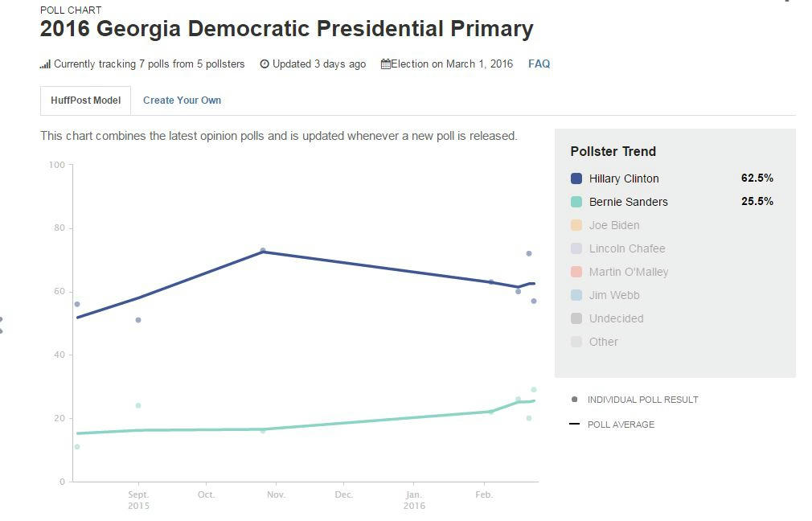Click the Clinton poll dot near 73 in late October
Screen dimensions: 812x521
(263, 251)
